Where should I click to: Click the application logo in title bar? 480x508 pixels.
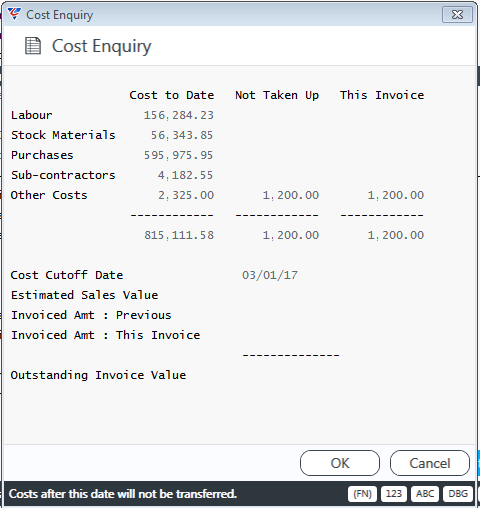[x=14, y=14]
